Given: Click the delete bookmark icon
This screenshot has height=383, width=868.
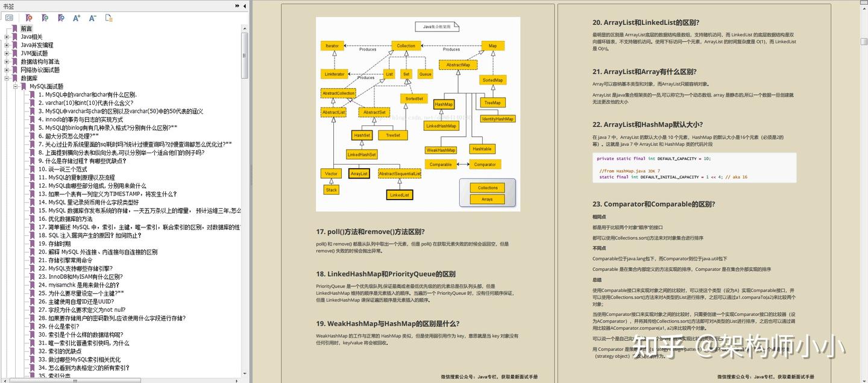Looking at the screenshot, I should click(x=29, y=18).
